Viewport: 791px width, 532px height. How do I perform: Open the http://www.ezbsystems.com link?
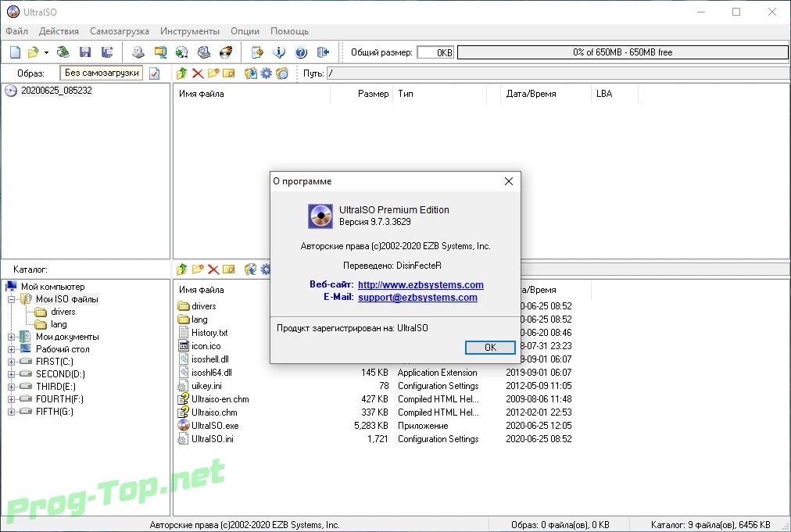421,285
